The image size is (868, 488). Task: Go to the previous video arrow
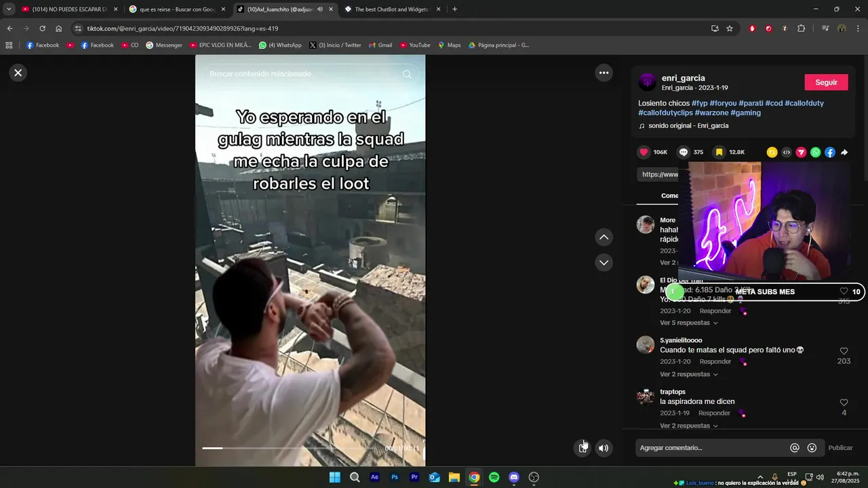pos(604,237)
